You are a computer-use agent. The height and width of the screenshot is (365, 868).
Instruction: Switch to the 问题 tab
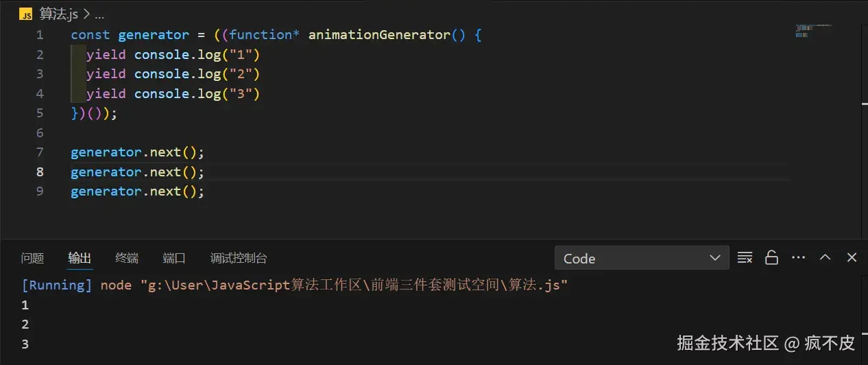point(32,258)
